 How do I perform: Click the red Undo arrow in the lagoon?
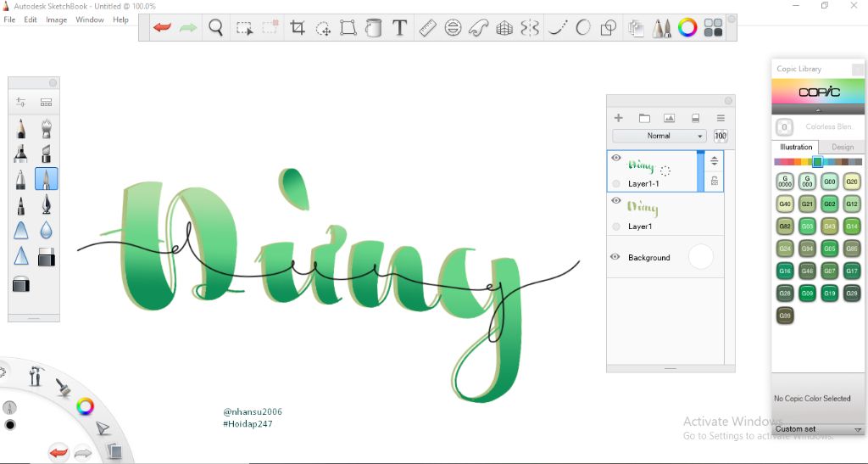(x=58, y=453)
